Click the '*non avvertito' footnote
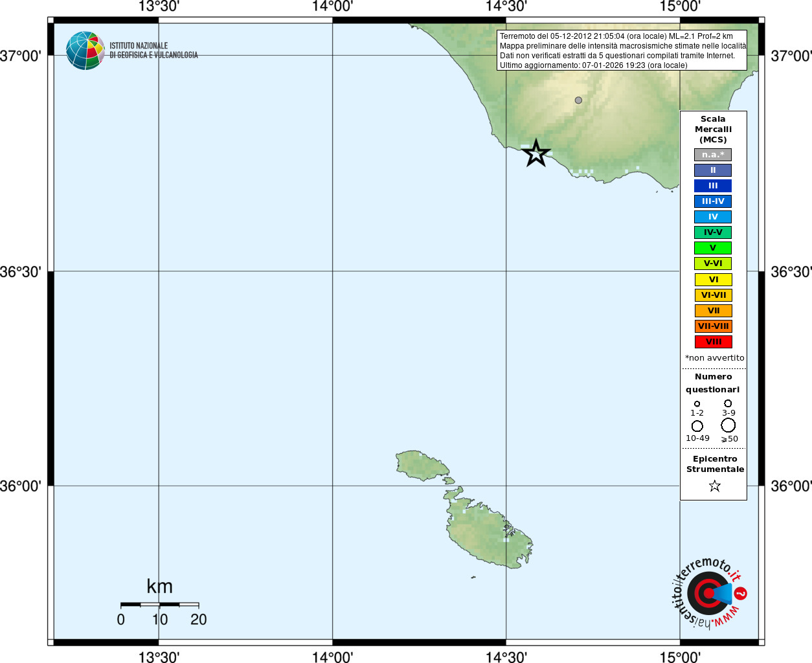Image resolution: width=812 pixels, height=663 pixels. point(714,358)
